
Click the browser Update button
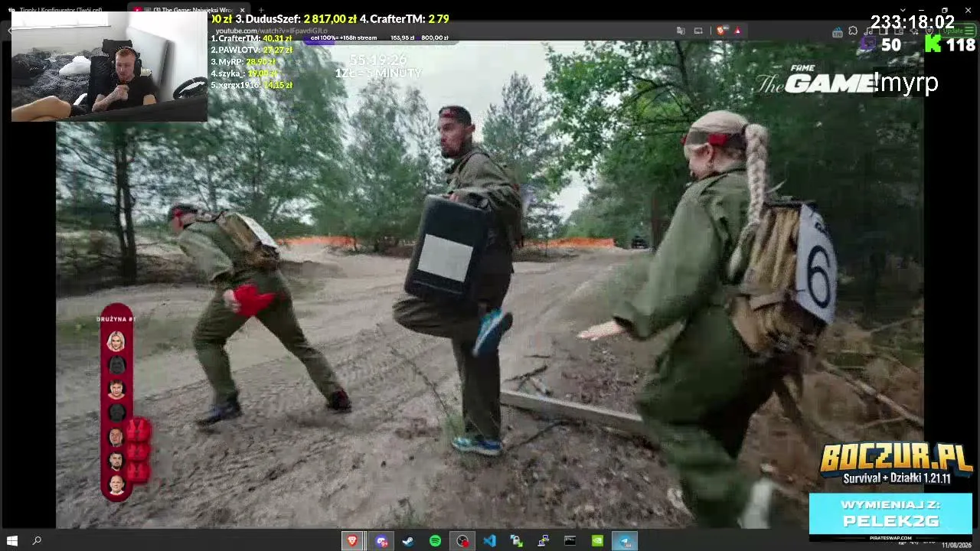(x=959, y=31)
